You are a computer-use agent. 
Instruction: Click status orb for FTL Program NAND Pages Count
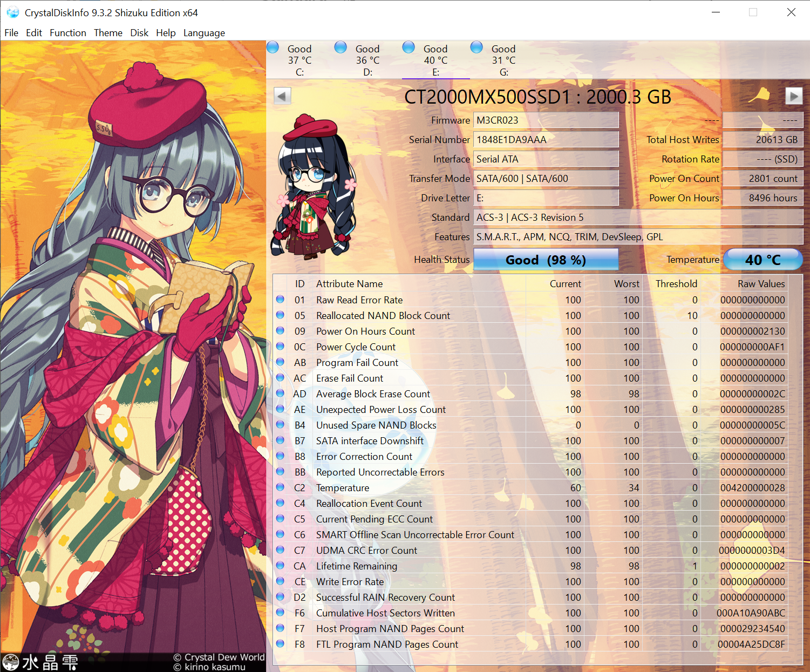pyautogui.click(x=280, y=643)
